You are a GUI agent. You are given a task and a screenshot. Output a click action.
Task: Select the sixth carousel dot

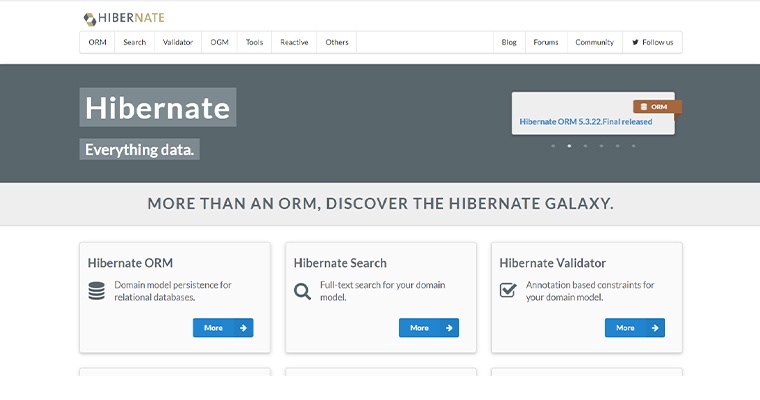[633, 146]
